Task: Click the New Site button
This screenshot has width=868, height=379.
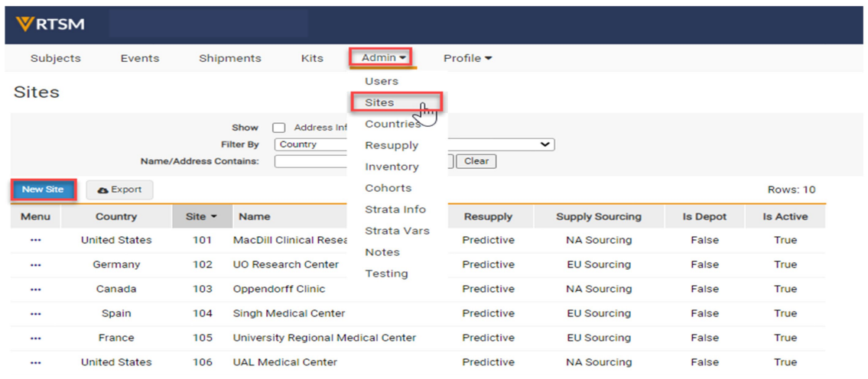Action: coord(43,189)
